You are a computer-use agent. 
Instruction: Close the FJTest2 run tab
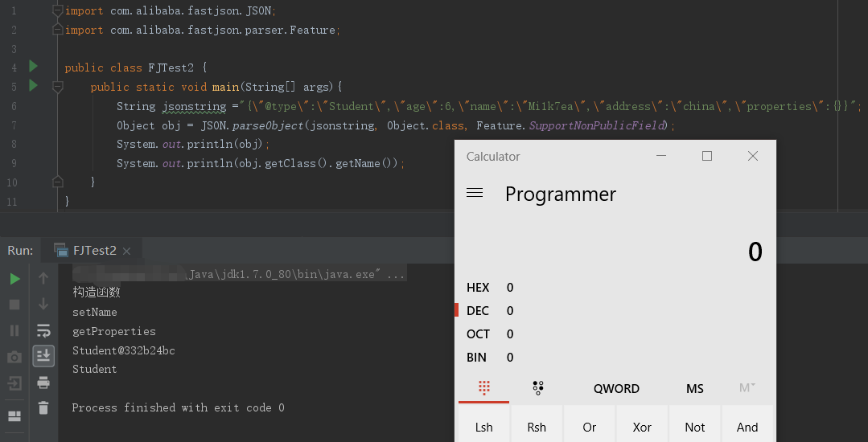[x=127, y=250]
